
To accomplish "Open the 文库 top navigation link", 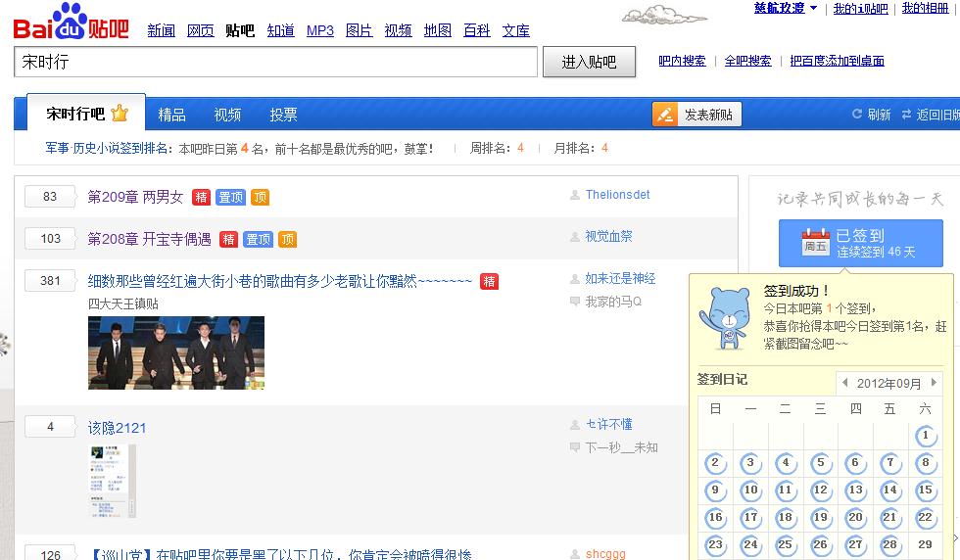I will pos(515,30).
